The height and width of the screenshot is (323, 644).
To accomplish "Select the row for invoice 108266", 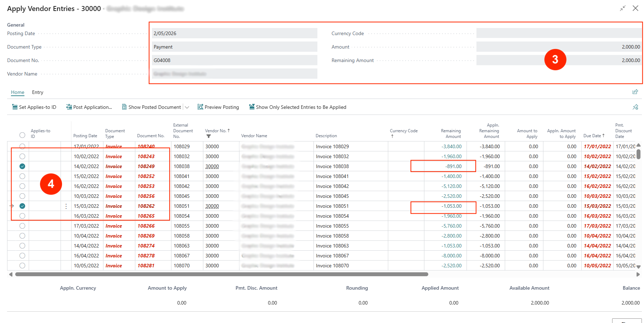I will click(x=22, y=226).
